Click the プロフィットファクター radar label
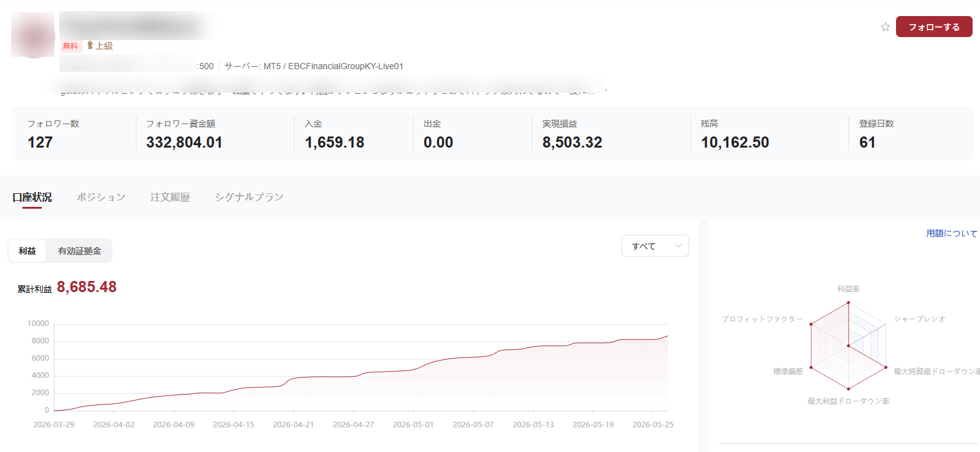 (x=762, y=319)
